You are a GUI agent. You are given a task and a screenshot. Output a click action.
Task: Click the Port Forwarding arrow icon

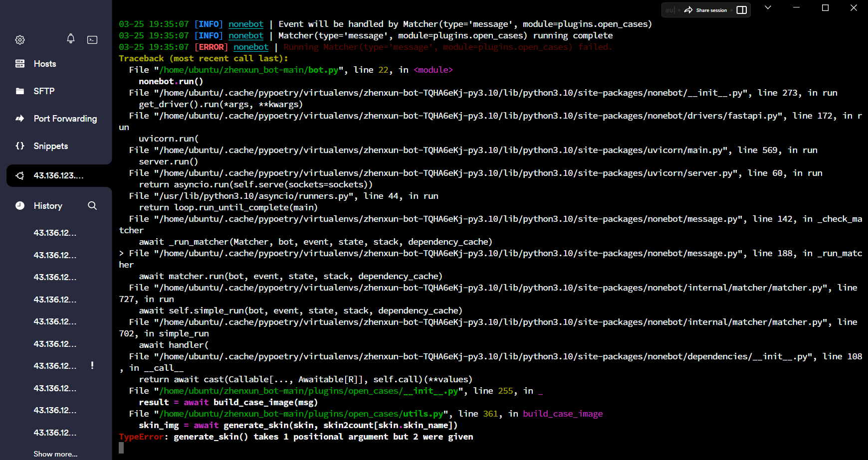pos(20,119)
